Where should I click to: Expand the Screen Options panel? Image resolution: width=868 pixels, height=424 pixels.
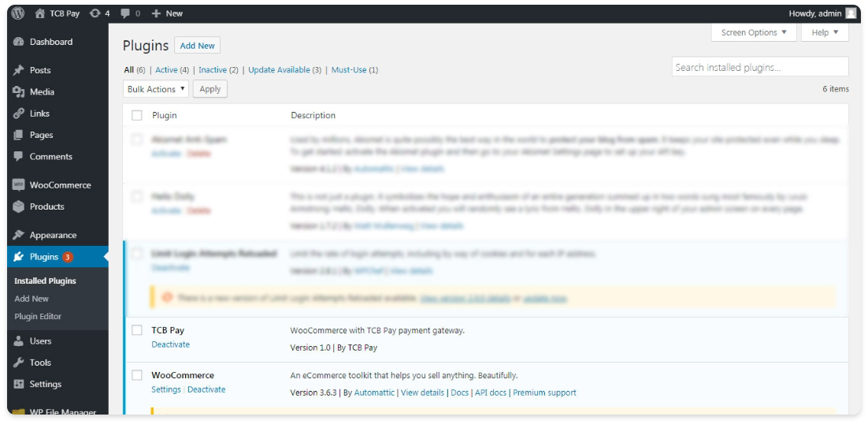[x=754, y=32]
